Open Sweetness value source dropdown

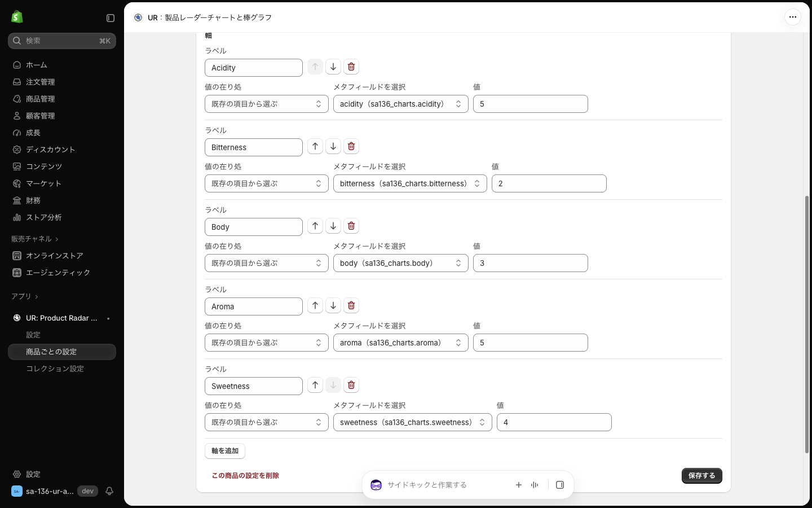(267, 422)
